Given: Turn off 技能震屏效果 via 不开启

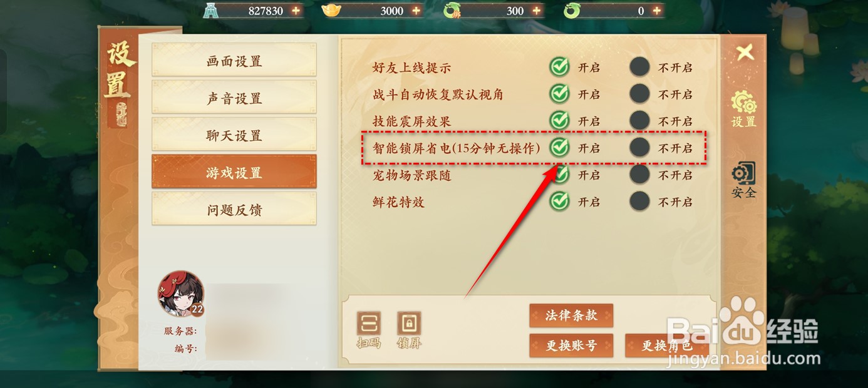Looking at the screenshot, I should [x=639, y=121].
